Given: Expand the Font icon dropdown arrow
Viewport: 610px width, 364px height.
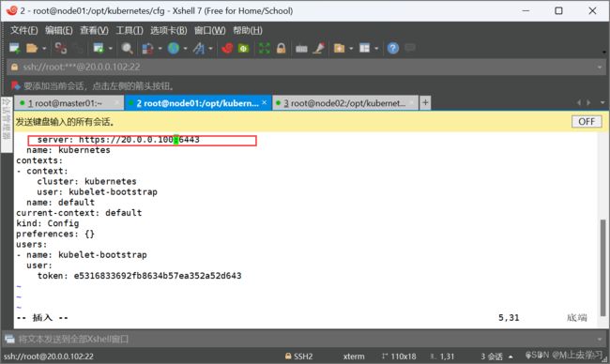Looking at the screenshot, I should (210, 49).
